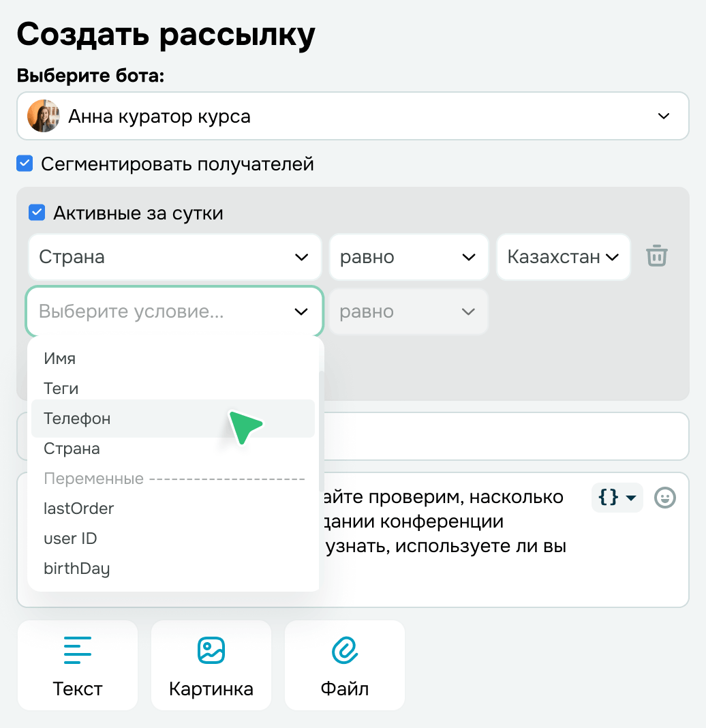This screenshot has height=728, width=706.
Task: Click the paperclip icon on Файл button
Action: pos(344,649)
